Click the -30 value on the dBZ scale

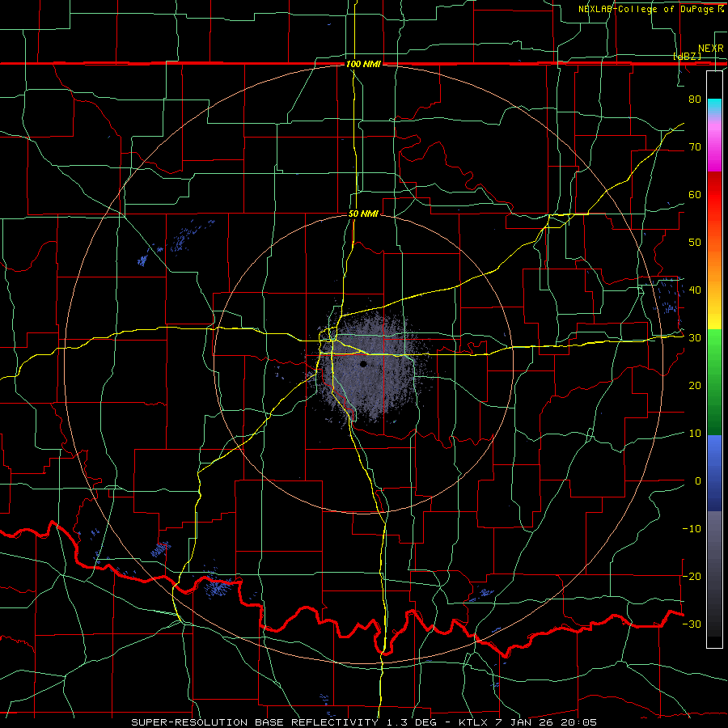pos(692,624)
